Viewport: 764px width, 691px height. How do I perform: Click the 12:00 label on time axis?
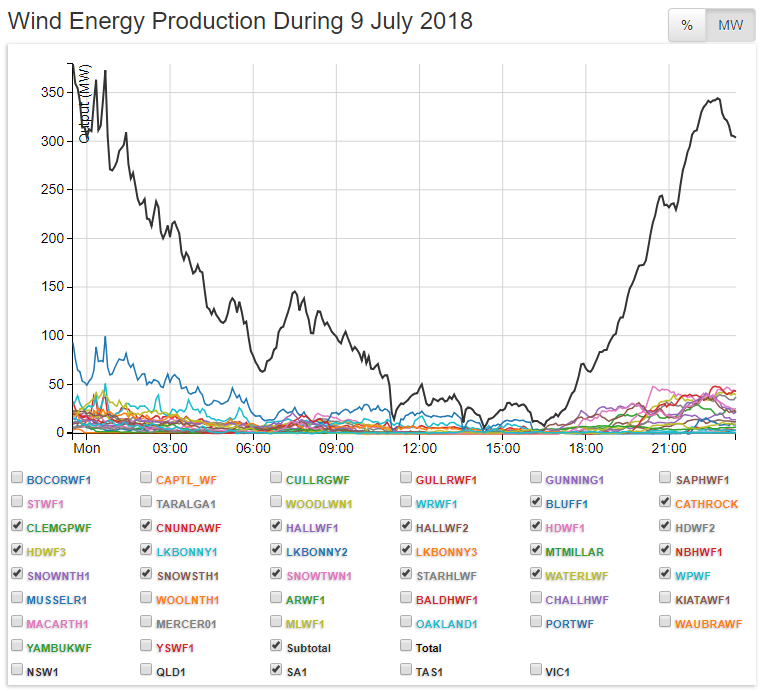[420, 447]
